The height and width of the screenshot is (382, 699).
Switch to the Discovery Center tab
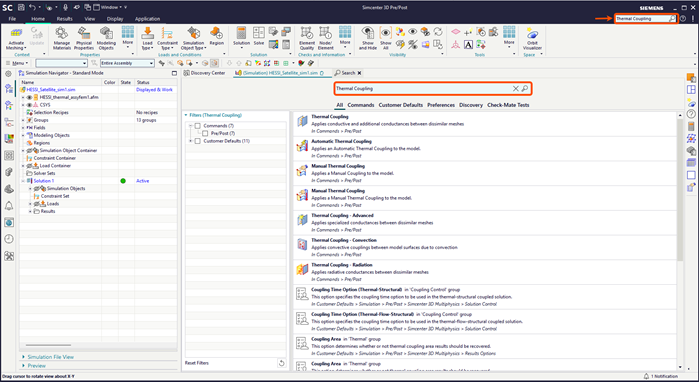(205, 73)
